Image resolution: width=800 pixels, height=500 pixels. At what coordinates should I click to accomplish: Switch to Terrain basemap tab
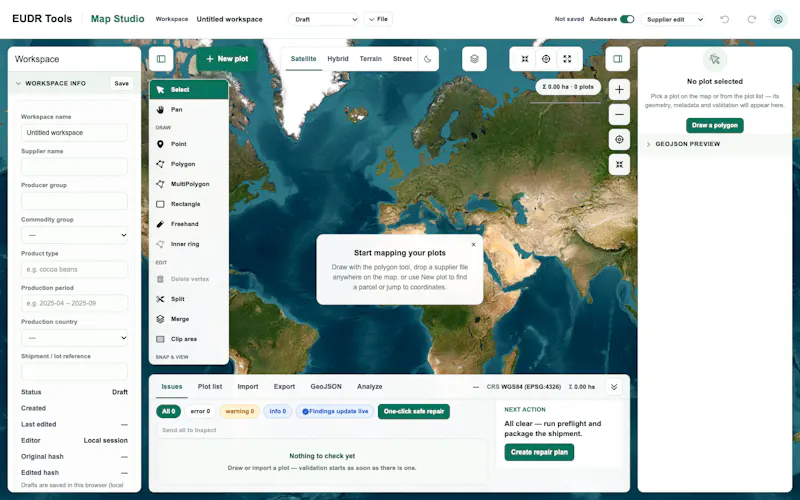tap(370, 59)
